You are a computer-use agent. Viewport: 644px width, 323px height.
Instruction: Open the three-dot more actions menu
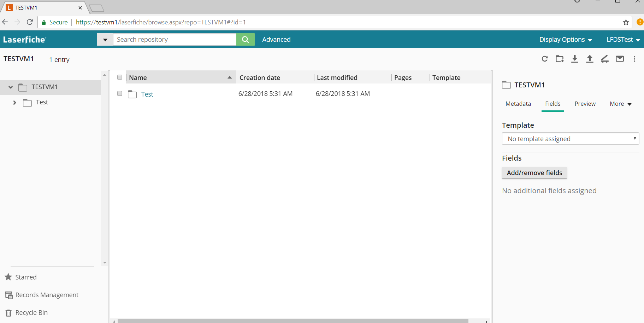click(634, 59)
